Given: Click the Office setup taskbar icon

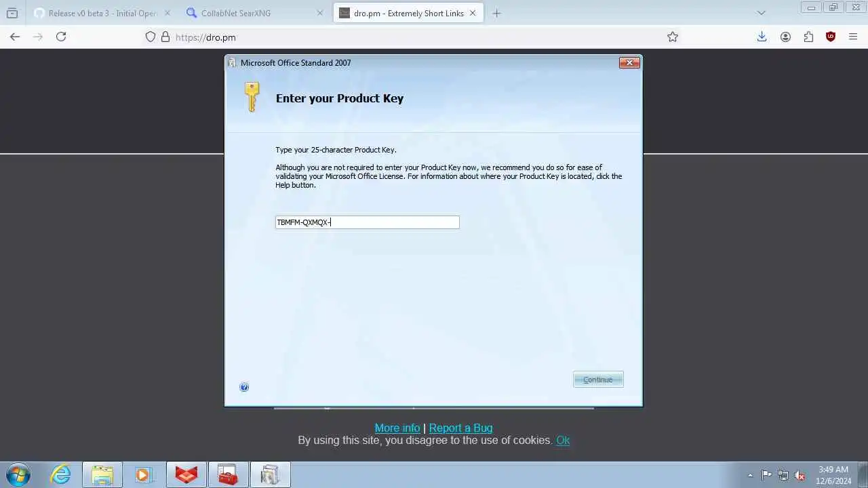Looking at the screenshot, I should point(270,474).
